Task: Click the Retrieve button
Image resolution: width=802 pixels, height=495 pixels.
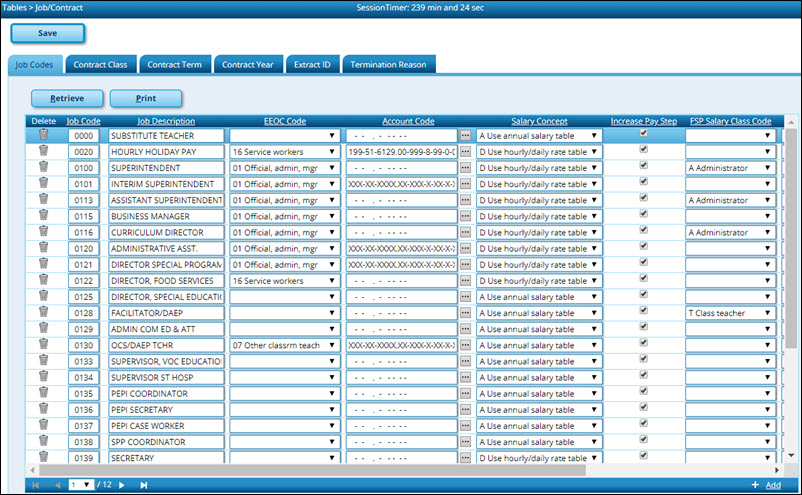Action: 67,98
